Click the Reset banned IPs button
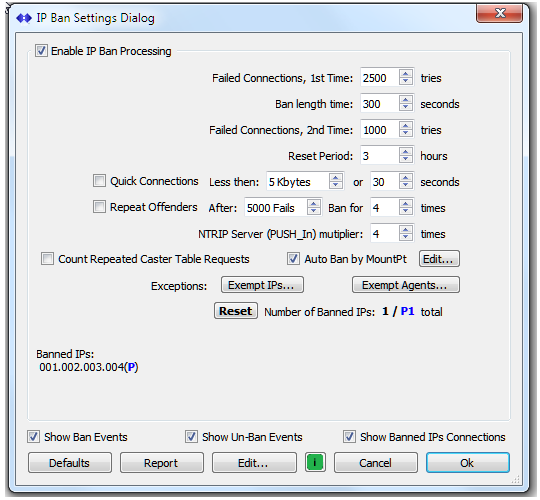Screen dimensions: 540x500 click(236, 311)
